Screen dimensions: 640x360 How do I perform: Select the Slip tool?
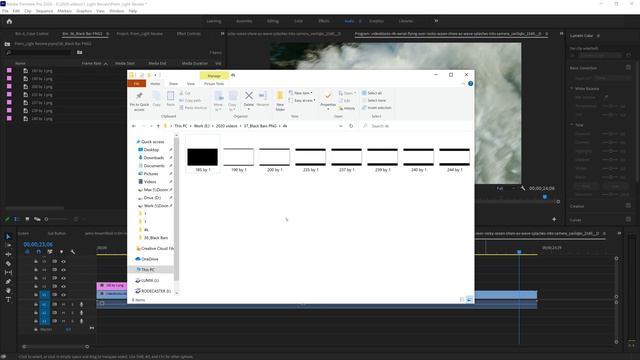(8, 273)
